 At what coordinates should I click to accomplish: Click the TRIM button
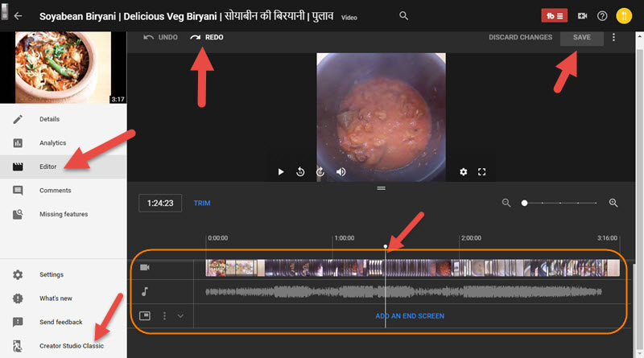click(202, 204)
